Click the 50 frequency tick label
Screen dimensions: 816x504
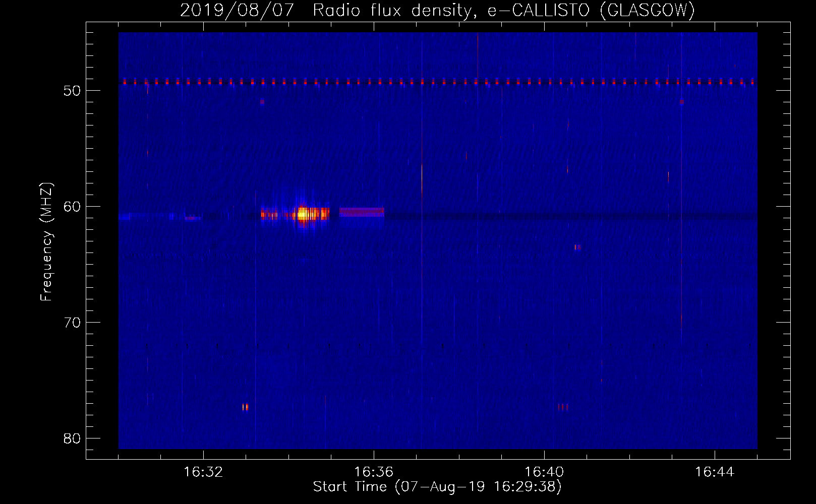pos(72,91)
